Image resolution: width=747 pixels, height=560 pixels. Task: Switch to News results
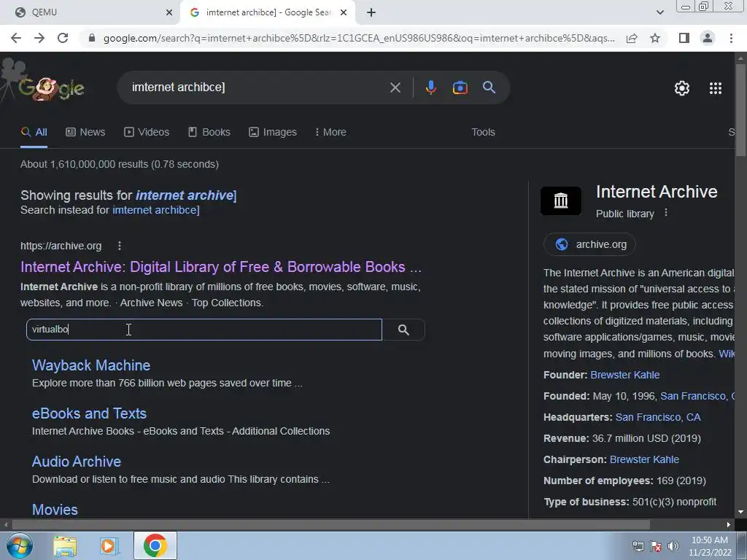(85, 133)
